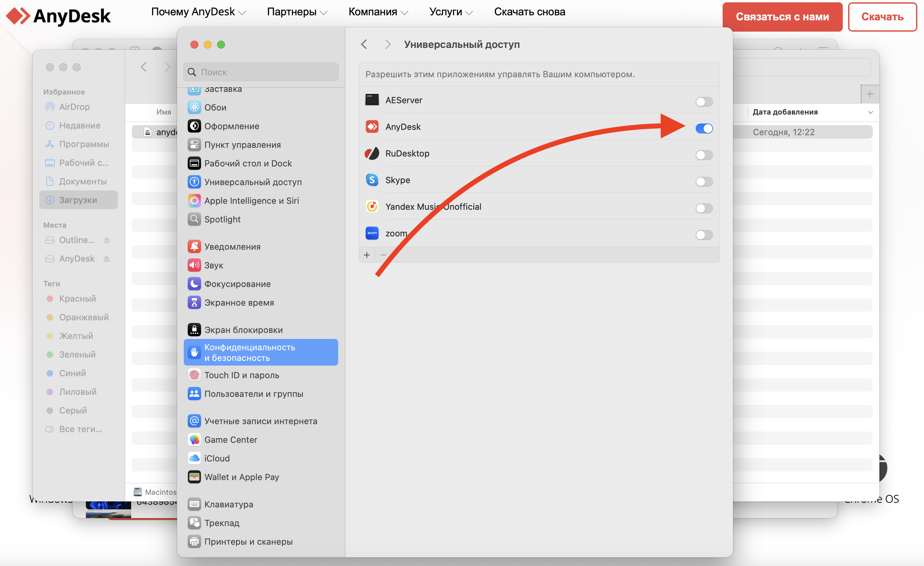The image size is (924, 566).
Task: Toggle AEServer accessibility switch
Action: (704, 102)
